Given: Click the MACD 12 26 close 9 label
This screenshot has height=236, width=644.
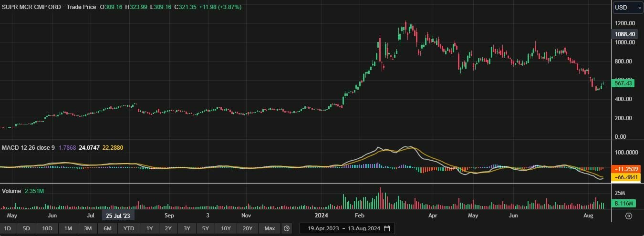Looking at the screenshot, I should click(28, 148).
